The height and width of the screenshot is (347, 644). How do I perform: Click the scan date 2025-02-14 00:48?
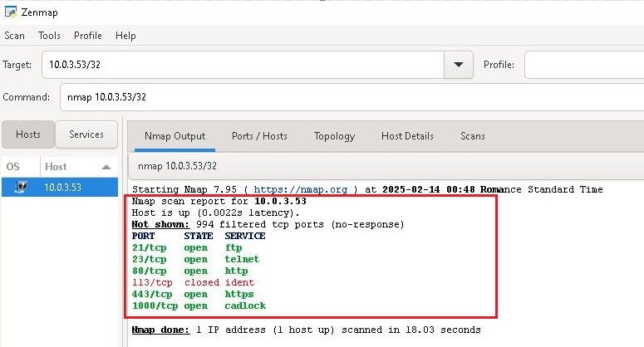click(x=429, y=189)
